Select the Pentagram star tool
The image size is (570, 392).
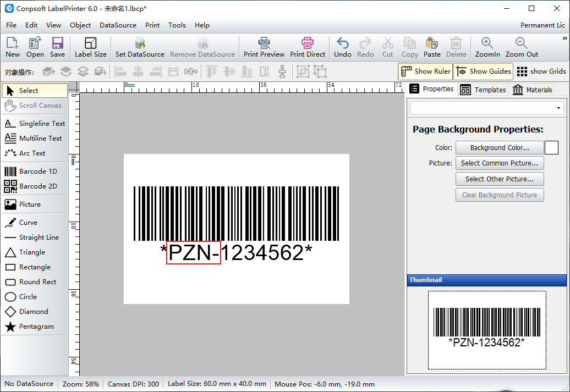(35, 327)
